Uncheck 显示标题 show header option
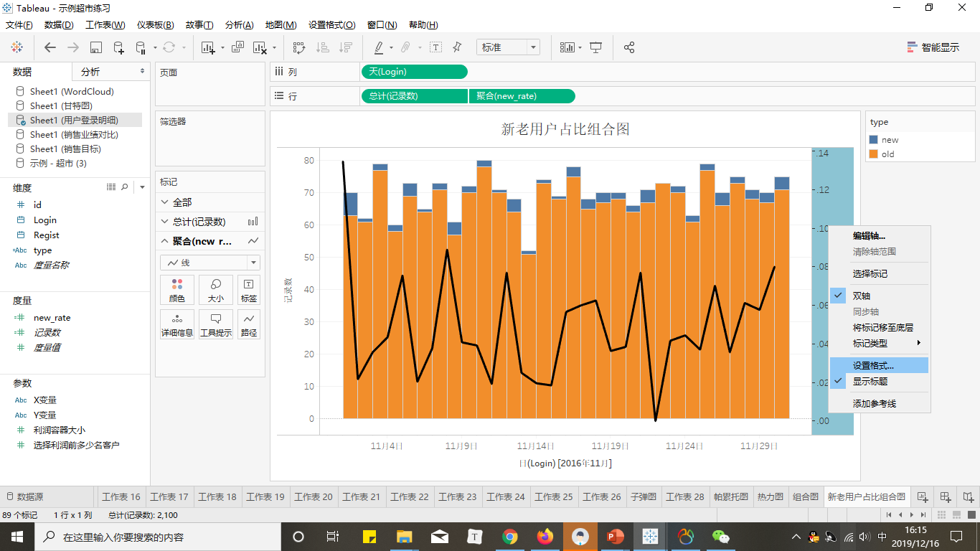This screenshot has width=980, height=551. [x=879, y=382]
